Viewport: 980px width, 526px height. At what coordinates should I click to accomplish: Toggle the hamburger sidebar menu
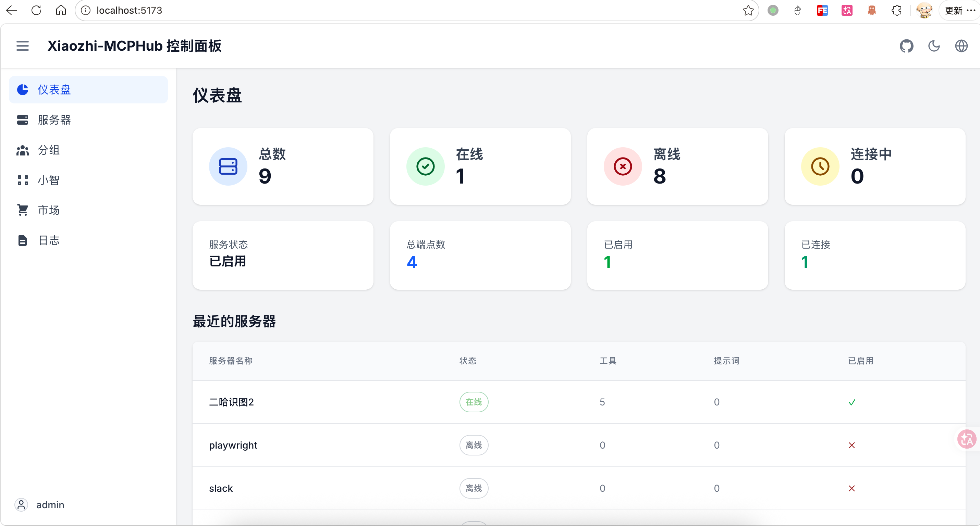(23, 46)
